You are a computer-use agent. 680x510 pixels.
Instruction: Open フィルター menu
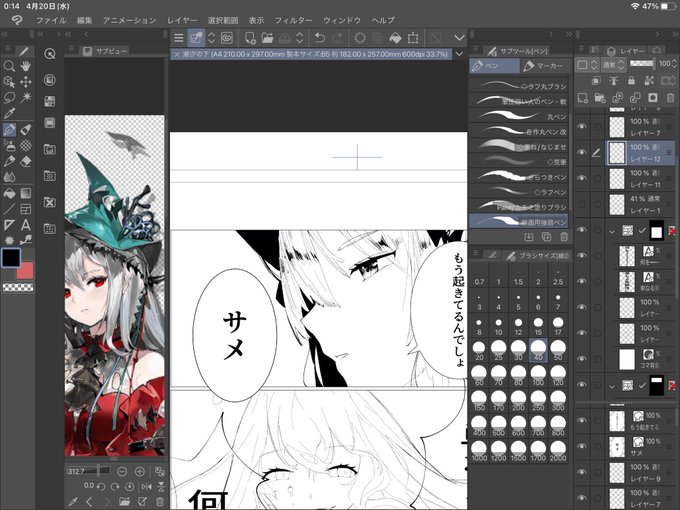[293, 20]
